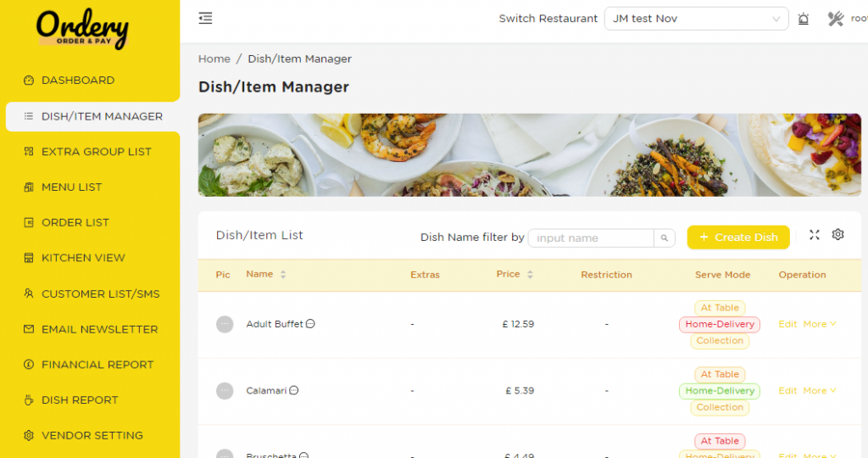Click the Vendor Setting gear icon
The height and width of the screenshot is (458, 868).
pyautogui.click(x=29, y=435)
